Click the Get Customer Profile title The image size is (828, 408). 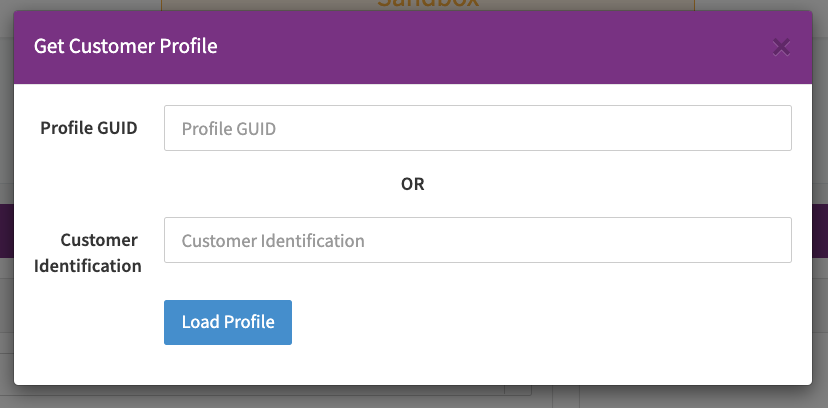(126, 46)
